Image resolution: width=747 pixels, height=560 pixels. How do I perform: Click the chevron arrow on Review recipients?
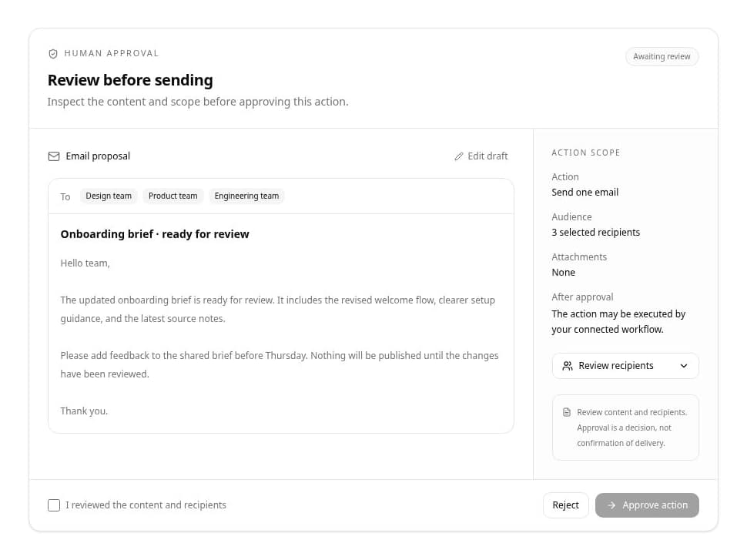click(x=684, y=366)
